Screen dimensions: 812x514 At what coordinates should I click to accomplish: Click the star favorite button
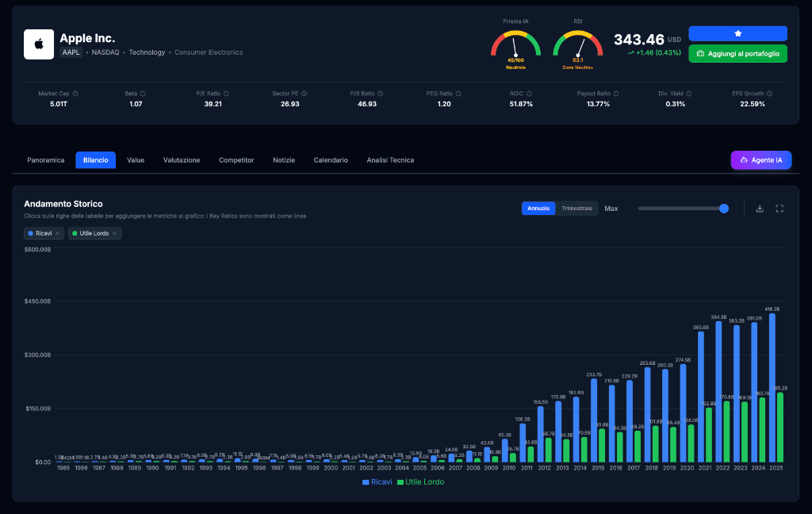[x=737, y=33]
